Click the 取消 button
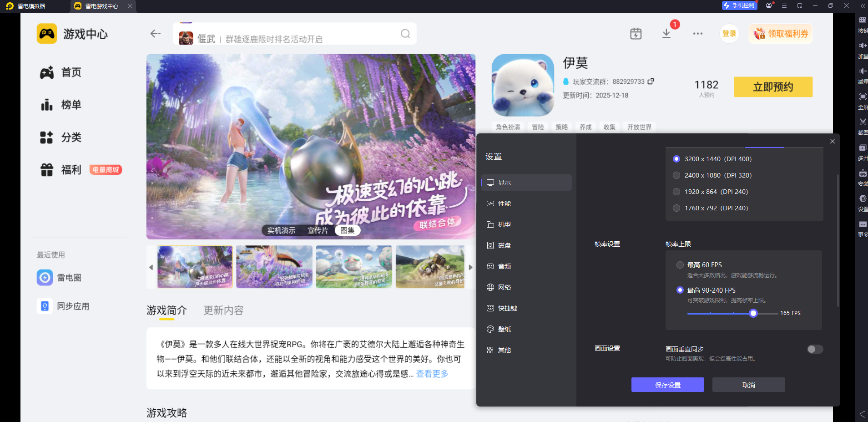Viewport: 868px width, 422px height. 749,385
